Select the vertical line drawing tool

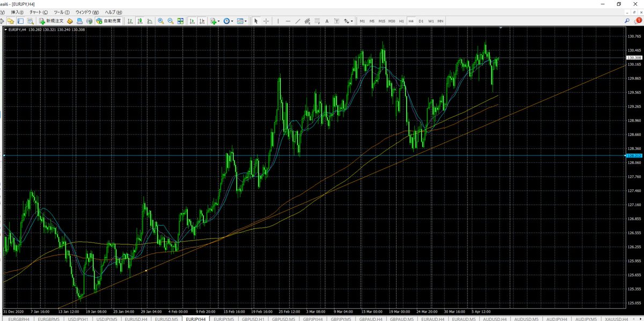(x=278, y=21)
